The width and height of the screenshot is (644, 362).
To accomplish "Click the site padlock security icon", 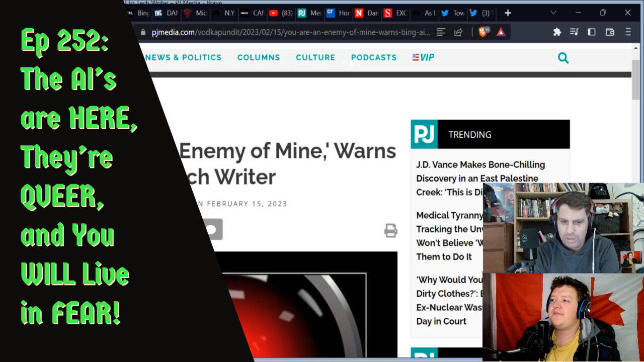I will click(x=143, y=32).
